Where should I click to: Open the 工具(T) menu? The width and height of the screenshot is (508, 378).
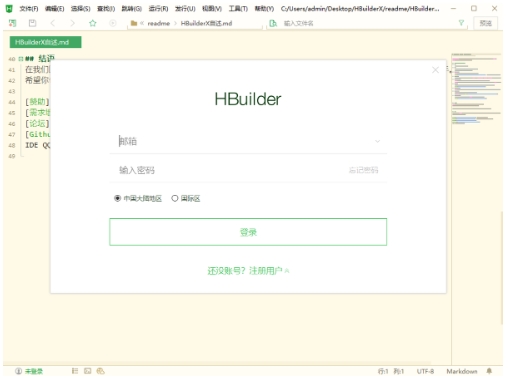(x=238, y=9)
